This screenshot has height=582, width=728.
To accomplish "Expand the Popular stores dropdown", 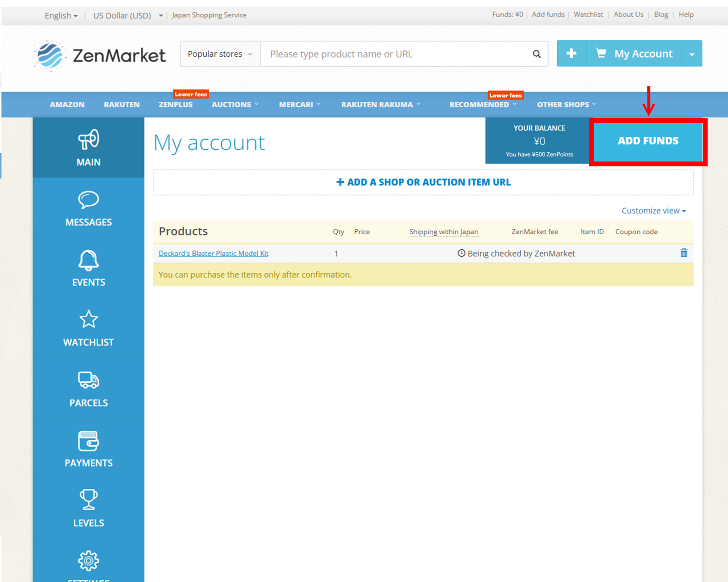I will [220, 54].
